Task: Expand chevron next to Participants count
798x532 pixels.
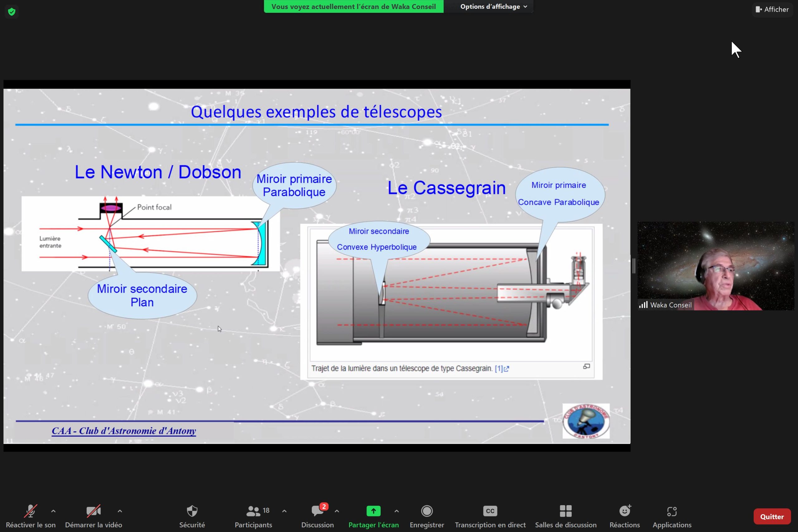Action: pos(284,511)
